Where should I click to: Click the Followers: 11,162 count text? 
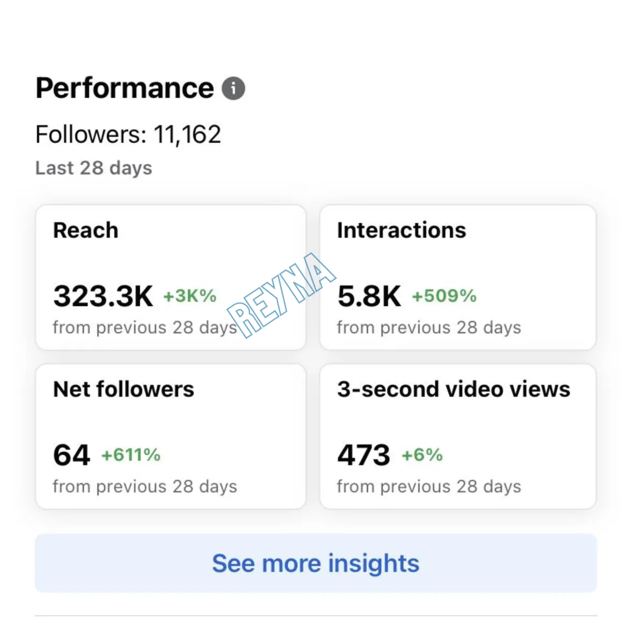(x=128, y=134)
